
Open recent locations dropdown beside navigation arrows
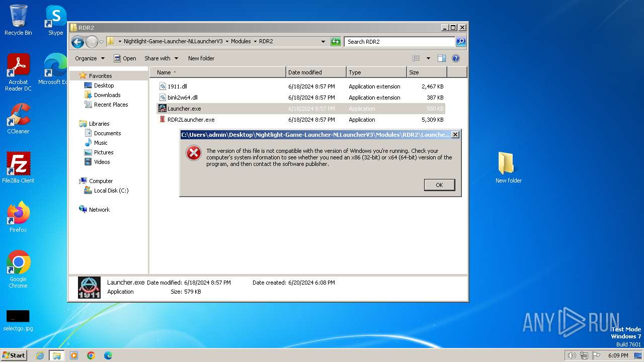[x=101, y=42]
